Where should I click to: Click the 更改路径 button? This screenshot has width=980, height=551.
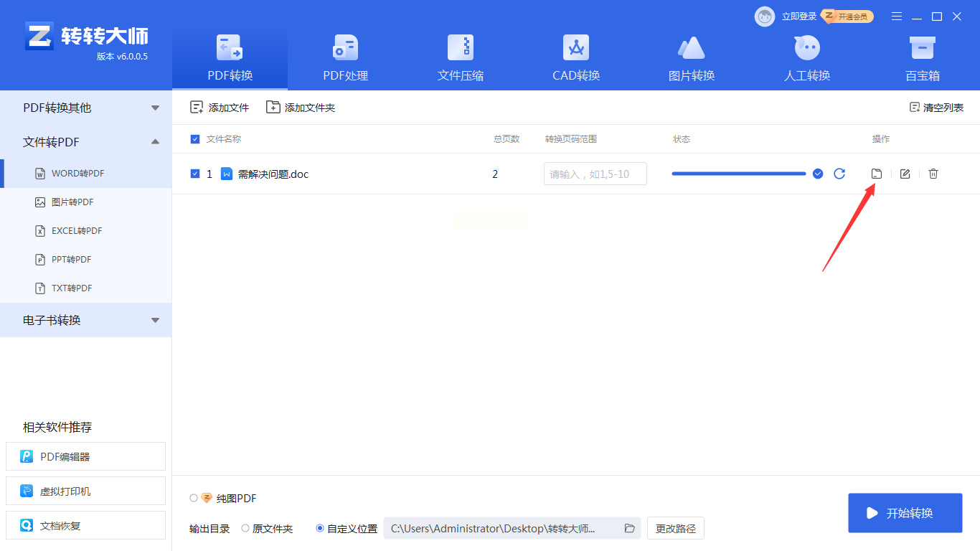coord(676,529)
